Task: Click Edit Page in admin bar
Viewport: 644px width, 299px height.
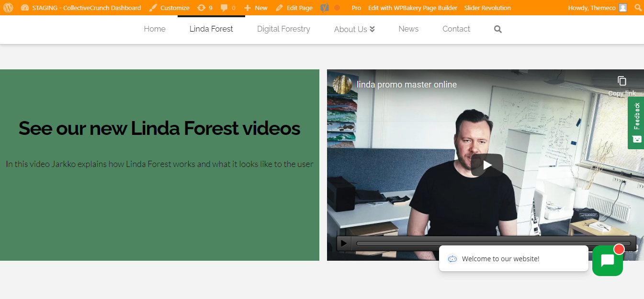Action: [x=294, y=8]
